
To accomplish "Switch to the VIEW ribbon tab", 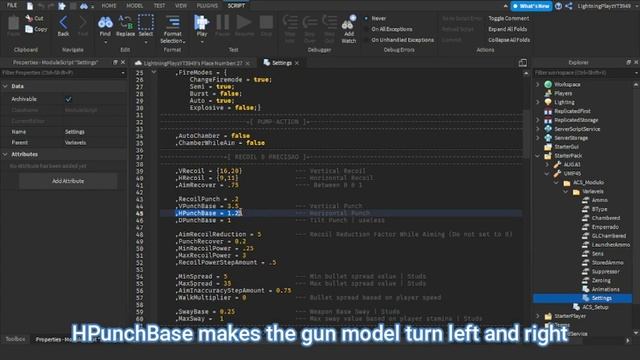I will pos(181,6).
